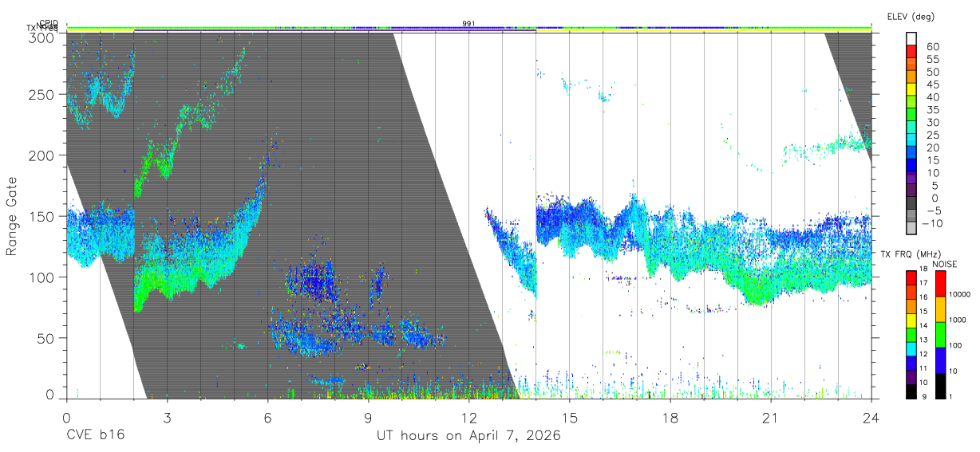This screenshot has height=452, width=980.
Task: Click the '6' tick on UT hours axis
Action: pyautogui.click(x=267, y=418)
